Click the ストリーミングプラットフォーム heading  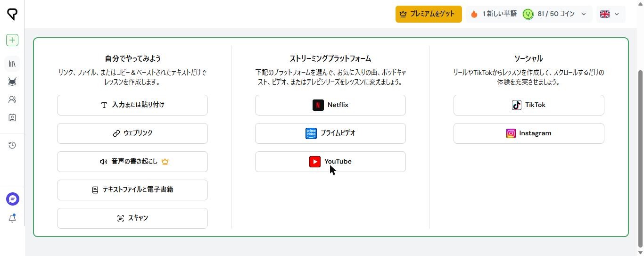click(330, 58)
